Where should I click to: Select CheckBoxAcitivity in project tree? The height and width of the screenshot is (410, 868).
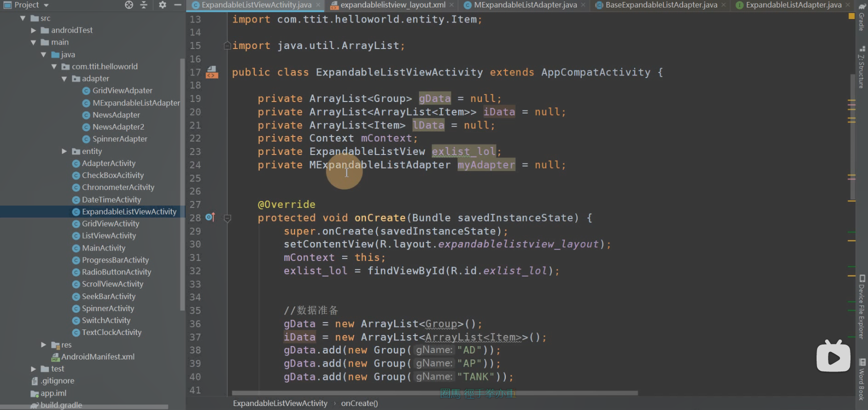pyautogui.click(x=108, y=175)
